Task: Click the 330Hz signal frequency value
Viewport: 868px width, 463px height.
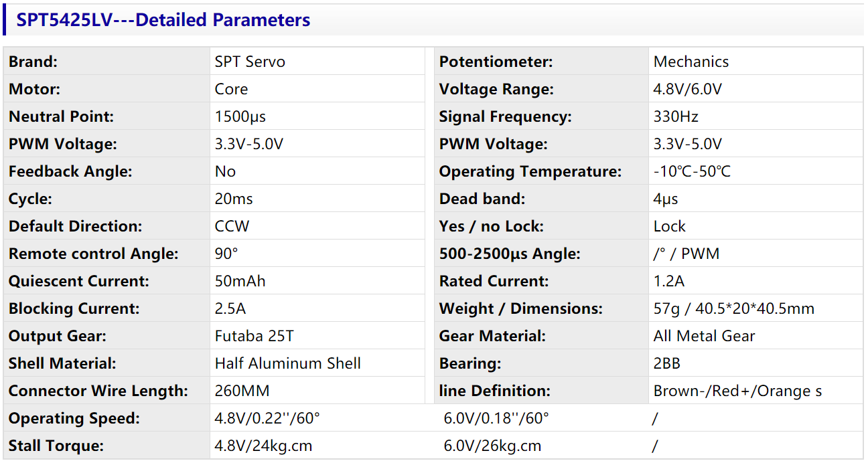Action: (x=676, y=116)
